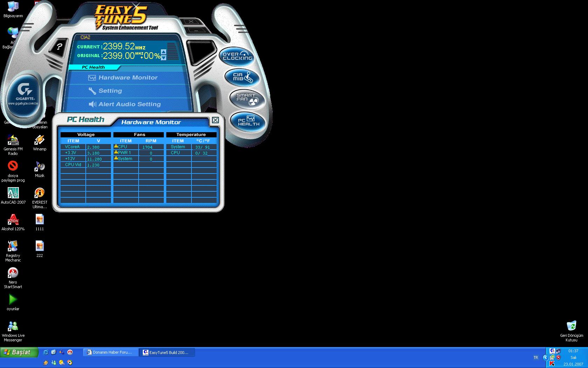This screenshot has height=368, width=588.
Task: Click the Temperature table header
Action: coord(191,135)
